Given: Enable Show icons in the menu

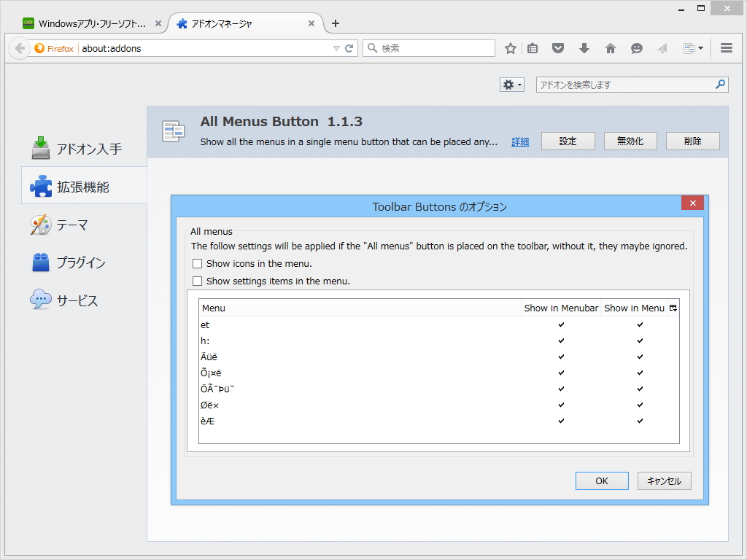Looking at the screenshot, I should coord(197,263).
